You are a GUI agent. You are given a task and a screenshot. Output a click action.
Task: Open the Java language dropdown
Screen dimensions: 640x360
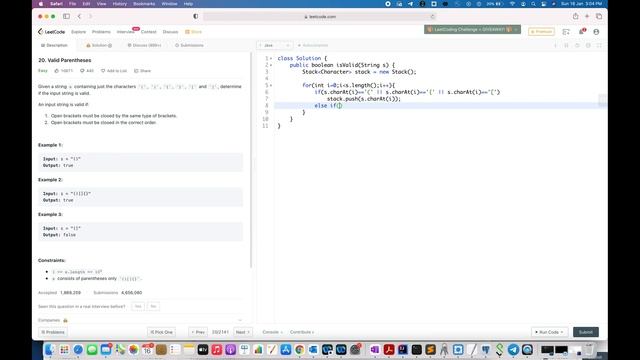[x=274, y=45]
